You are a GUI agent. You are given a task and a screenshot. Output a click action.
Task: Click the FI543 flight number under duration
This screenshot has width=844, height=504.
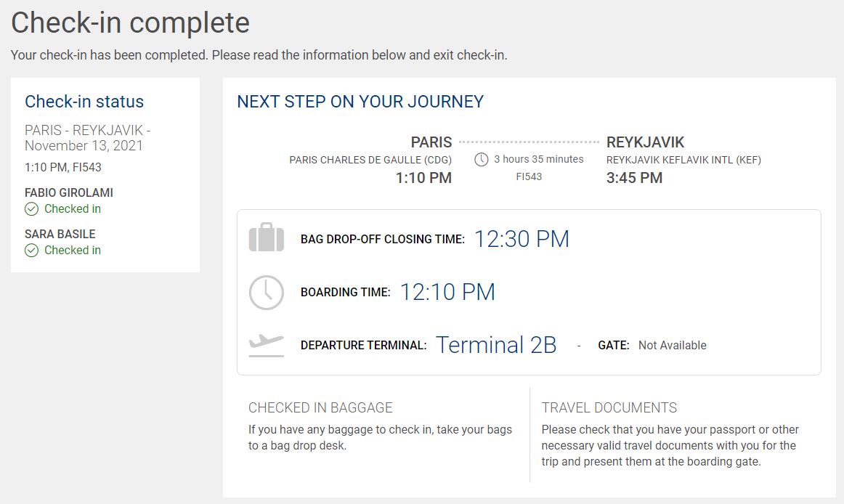click(x=529, y=176)
